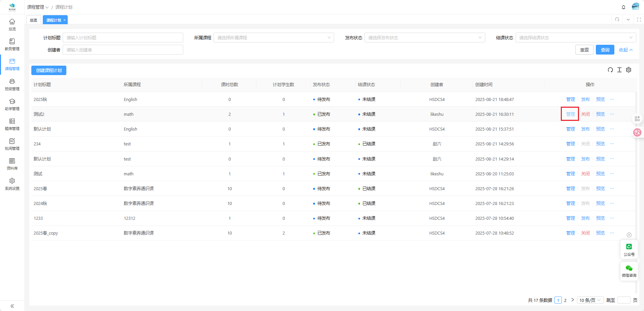
Task: Open 系统设置 gear in sidebar
Action: [12, 184]
